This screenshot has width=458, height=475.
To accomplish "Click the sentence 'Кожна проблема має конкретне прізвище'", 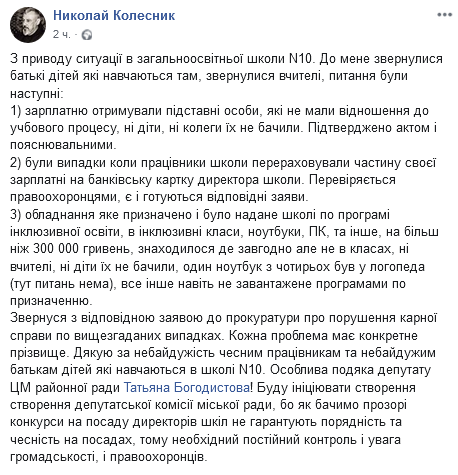I will click(214, 344).
